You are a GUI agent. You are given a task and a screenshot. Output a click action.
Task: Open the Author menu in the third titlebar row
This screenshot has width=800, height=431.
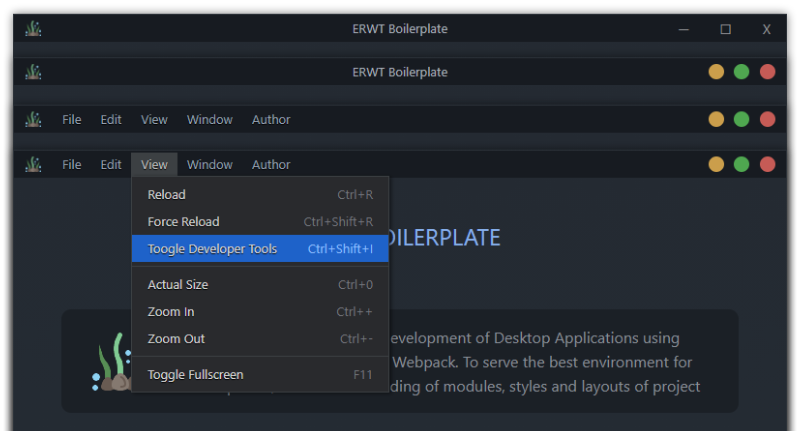tap(271, 120)
